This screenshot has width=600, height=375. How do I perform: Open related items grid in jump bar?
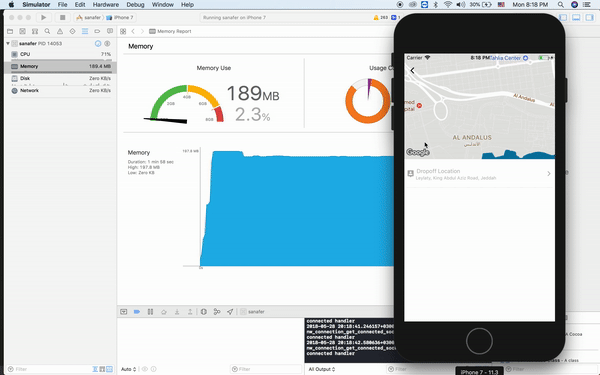click(x=123, y=31)
